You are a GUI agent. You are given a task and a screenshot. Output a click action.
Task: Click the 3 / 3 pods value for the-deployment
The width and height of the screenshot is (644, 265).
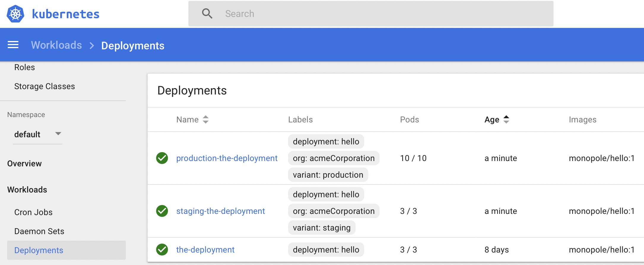(x=408, y=250)
